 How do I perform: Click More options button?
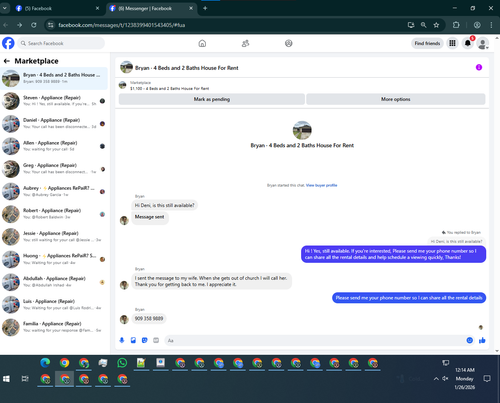396,99
